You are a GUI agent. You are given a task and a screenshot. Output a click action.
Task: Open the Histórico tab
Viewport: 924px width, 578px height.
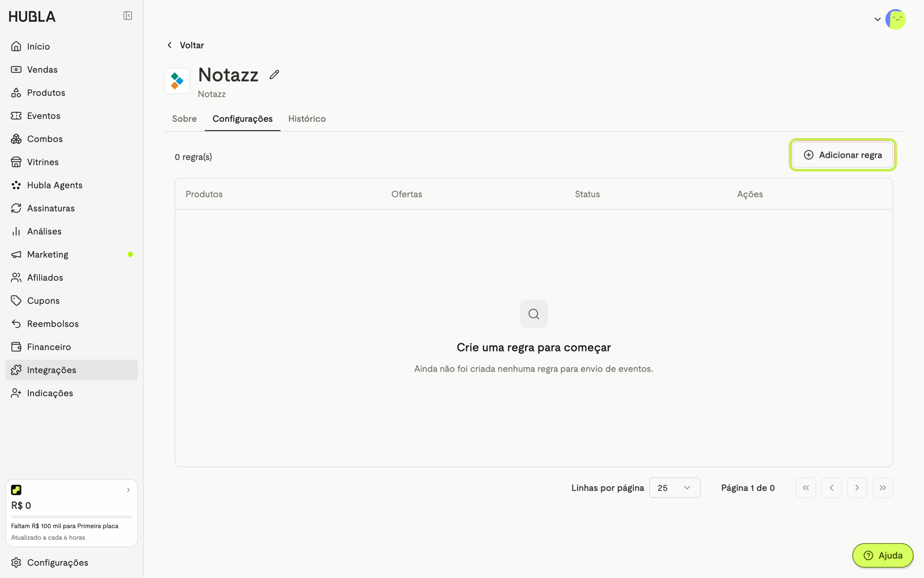coord(307,118)
